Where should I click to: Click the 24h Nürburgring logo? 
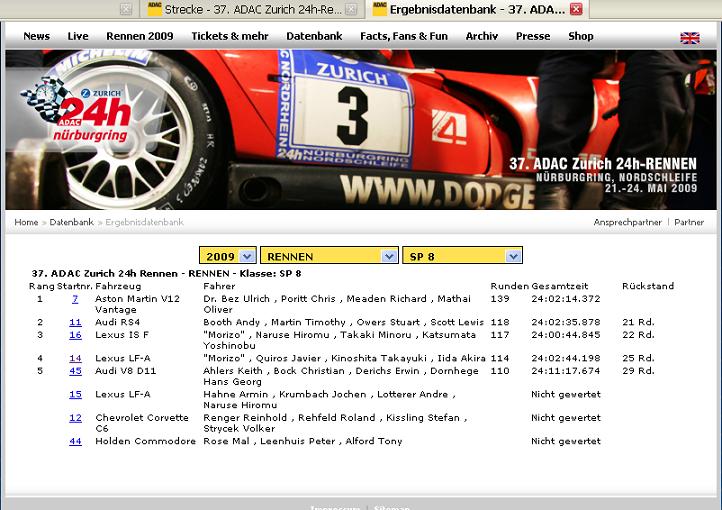point(77,110)
